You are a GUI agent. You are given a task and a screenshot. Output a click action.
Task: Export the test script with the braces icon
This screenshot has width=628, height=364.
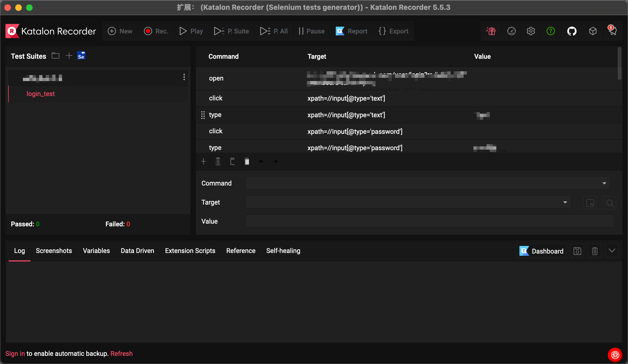tap(393, 31)
